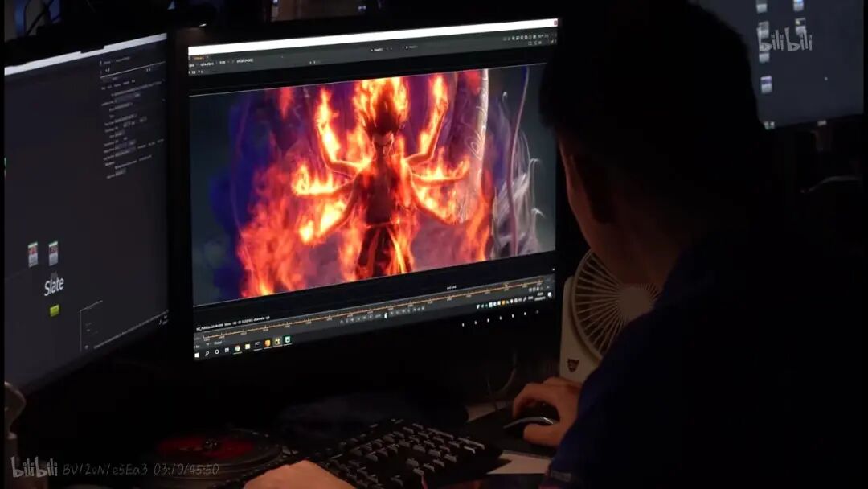Open the green app icon on taskbar
The image size is (868, 489).
(288, 339)
